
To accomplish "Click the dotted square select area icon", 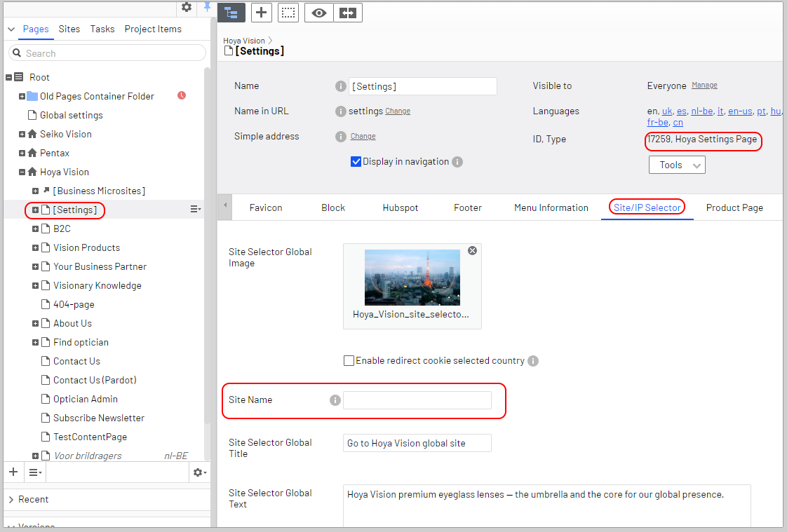I will [288, 13].
